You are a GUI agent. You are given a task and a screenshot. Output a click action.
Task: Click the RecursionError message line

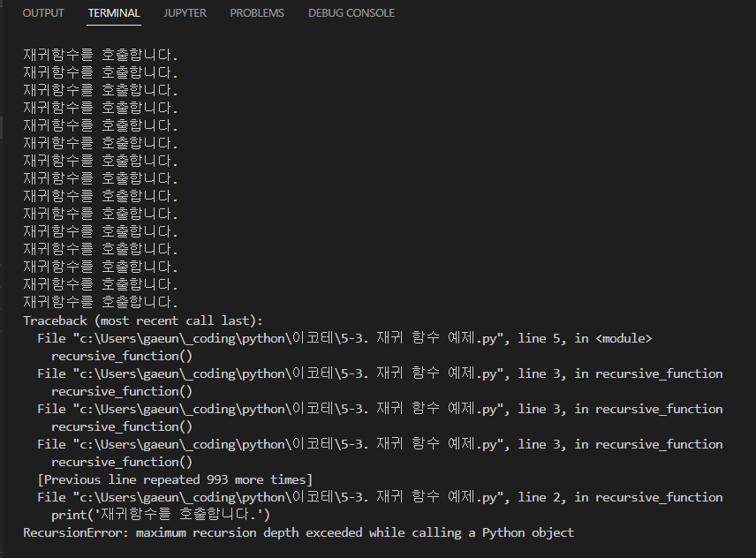point(299,532)
